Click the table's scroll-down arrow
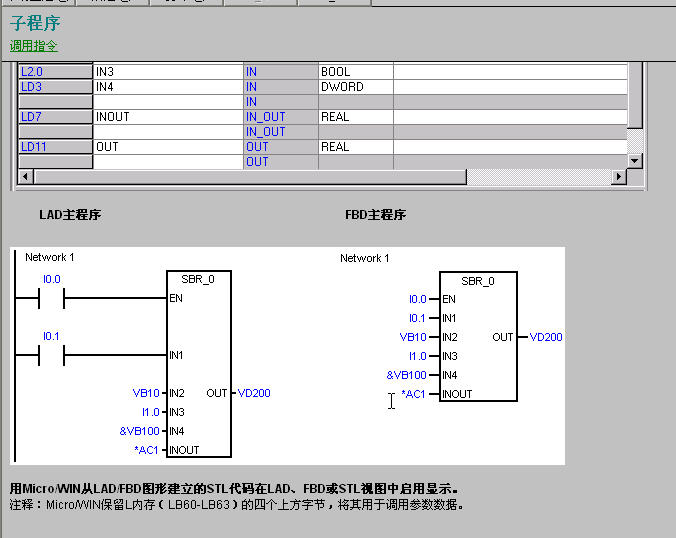This screenshot has width=676, height=538. coord(634,161)
